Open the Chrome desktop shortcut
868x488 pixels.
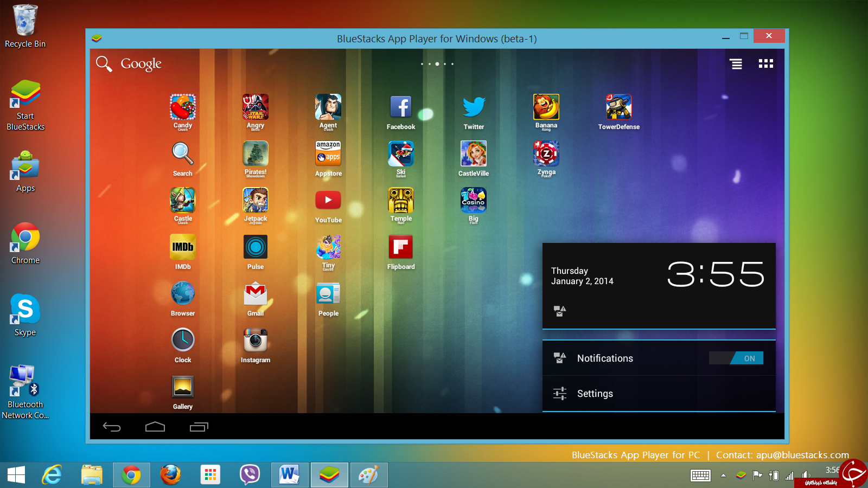(x=25, y=243)
